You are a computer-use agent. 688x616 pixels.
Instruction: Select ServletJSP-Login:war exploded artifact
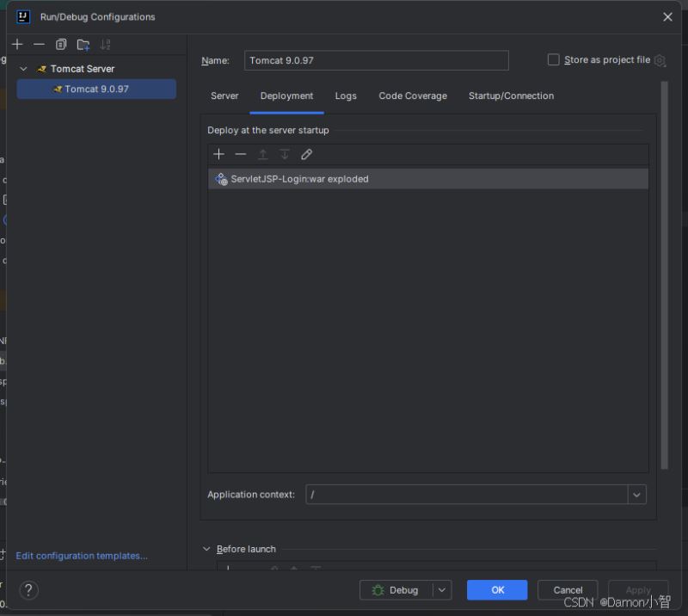[x=299, y=179]
